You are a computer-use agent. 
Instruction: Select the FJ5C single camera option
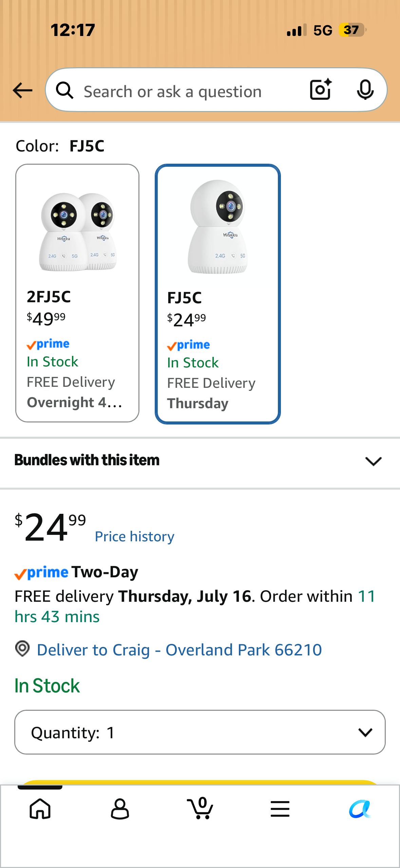[218, 294]
